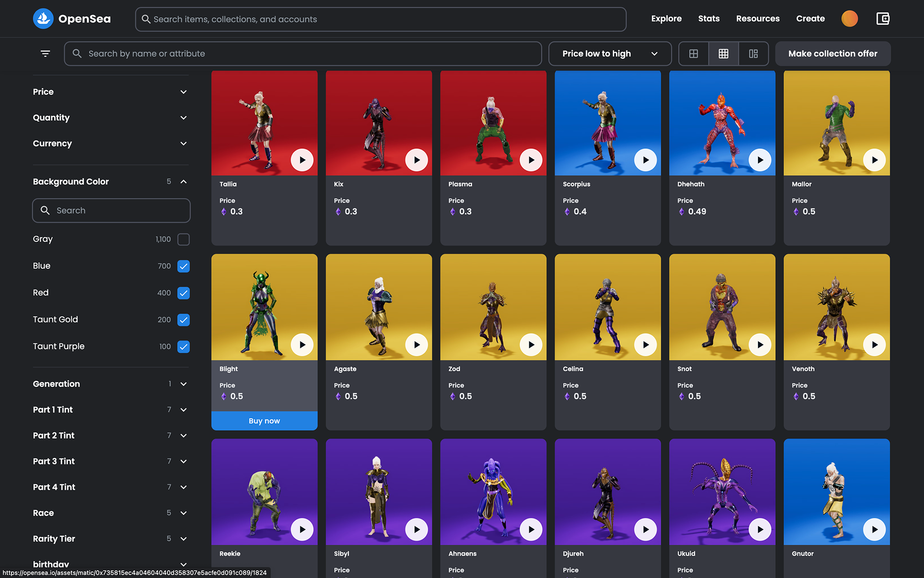Click the OpenSea ship logo
Image resolution: width=924 pixels, height=578 pixels.
coord(43,19)
